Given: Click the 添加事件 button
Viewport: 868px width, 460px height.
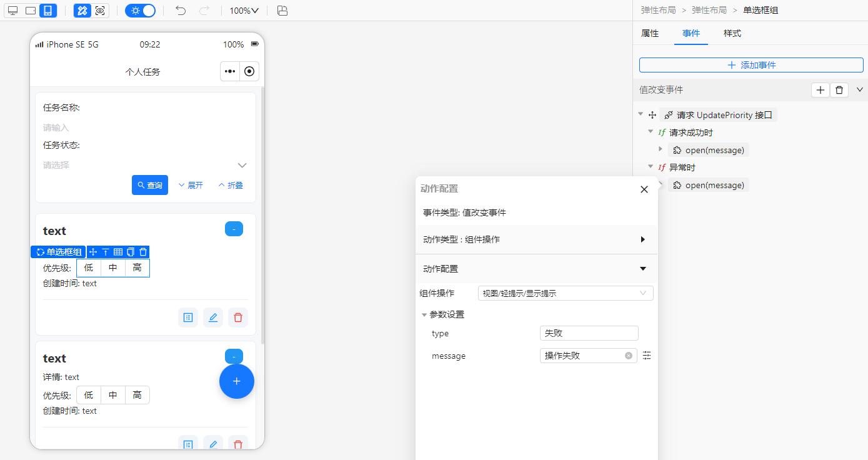Looking at the screenshot, I should point(751,65).
